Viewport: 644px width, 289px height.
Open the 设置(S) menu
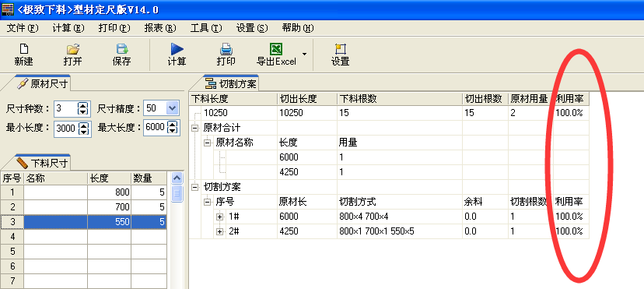252,28
